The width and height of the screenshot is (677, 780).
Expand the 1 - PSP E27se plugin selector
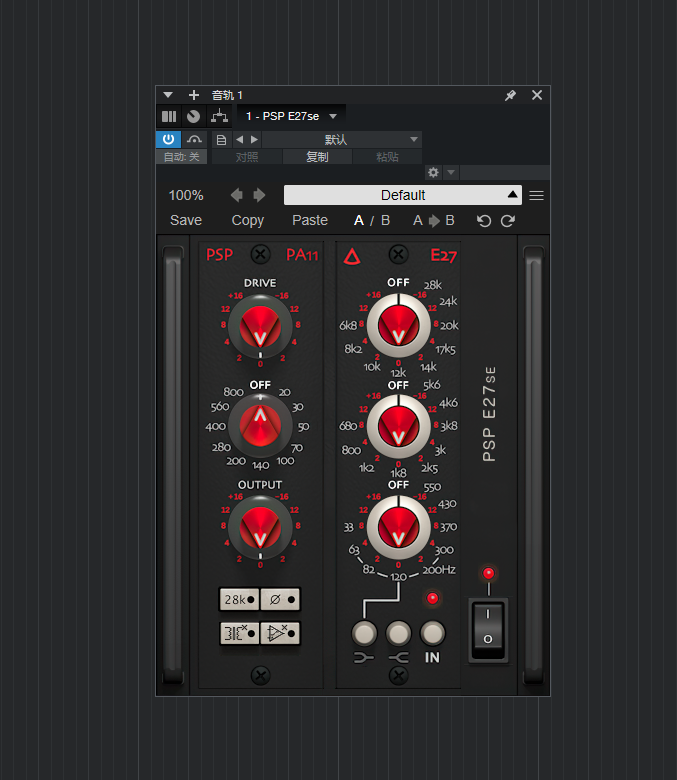click(x=333, y=116)
